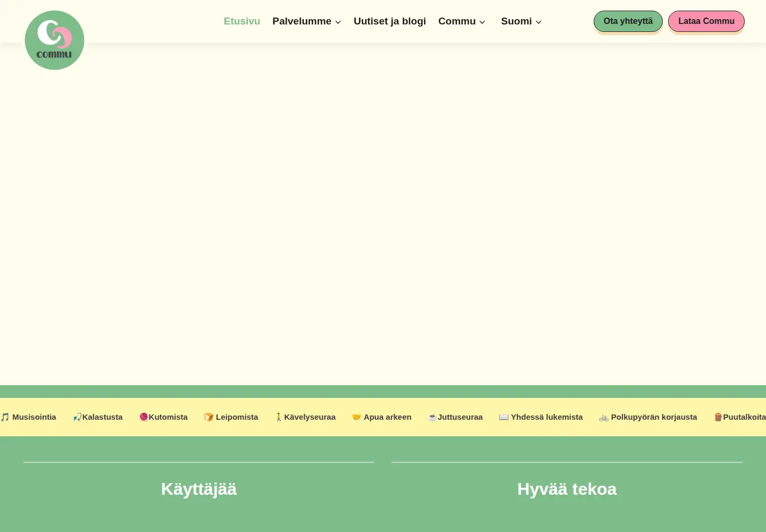This screenshot has height=532, width=766.
Task: Click the bicycle icon beside Polkupyörän korjausta
Action: tap(604, 417)
